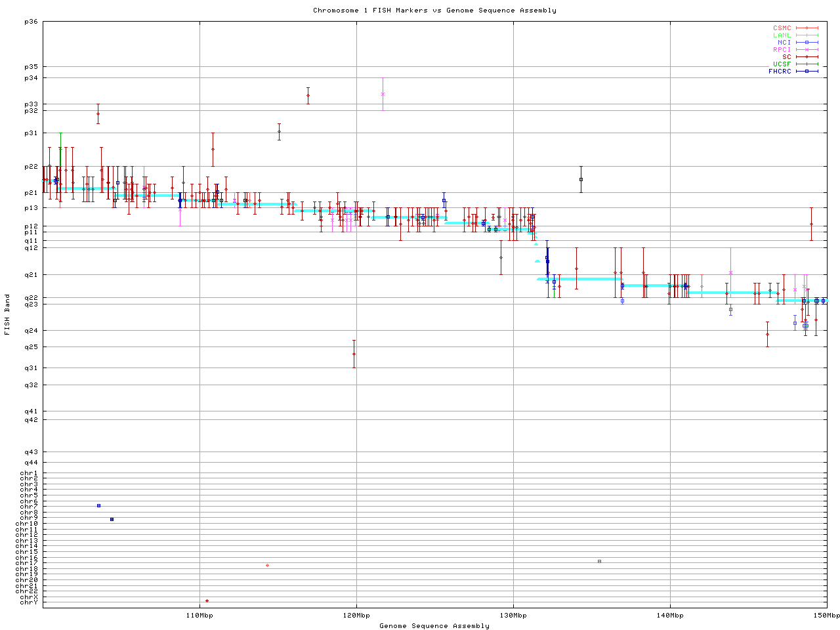840x630 pixels.
Task: Click the RPCI legend label
Action: pyautogui.click(x=782, y=50)
